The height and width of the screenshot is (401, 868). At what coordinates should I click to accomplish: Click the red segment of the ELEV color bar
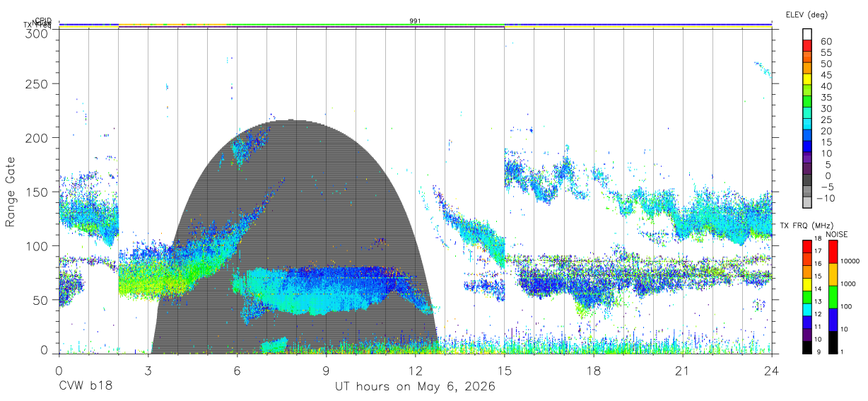[808, 45]
